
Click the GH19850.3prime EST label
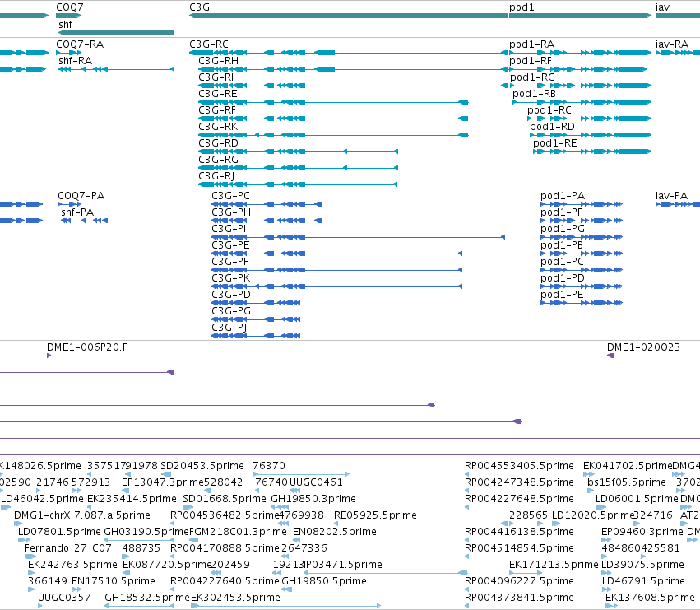(313, 499)
